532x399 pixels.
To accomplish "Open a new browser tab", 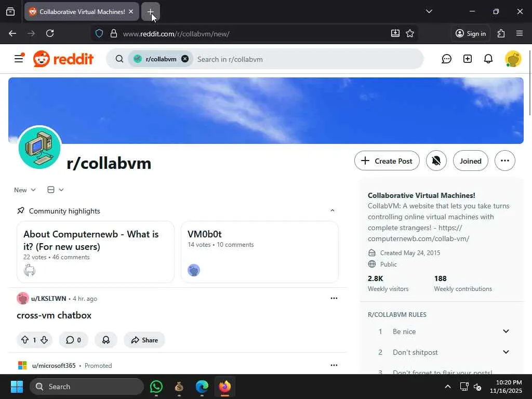I will pyautogui.click(x=150, y=11).
